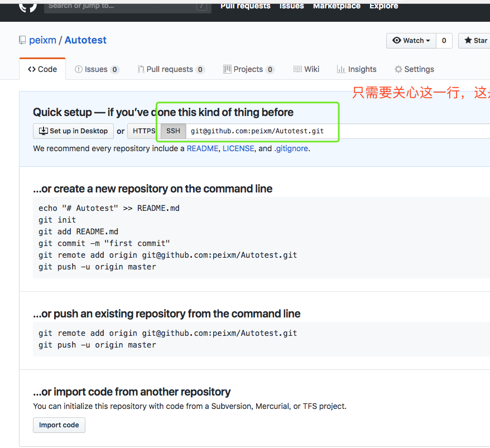Screen dimensions: 490x448
Task: Click '...or create a new repository' heading
Action: click(153, 189)
